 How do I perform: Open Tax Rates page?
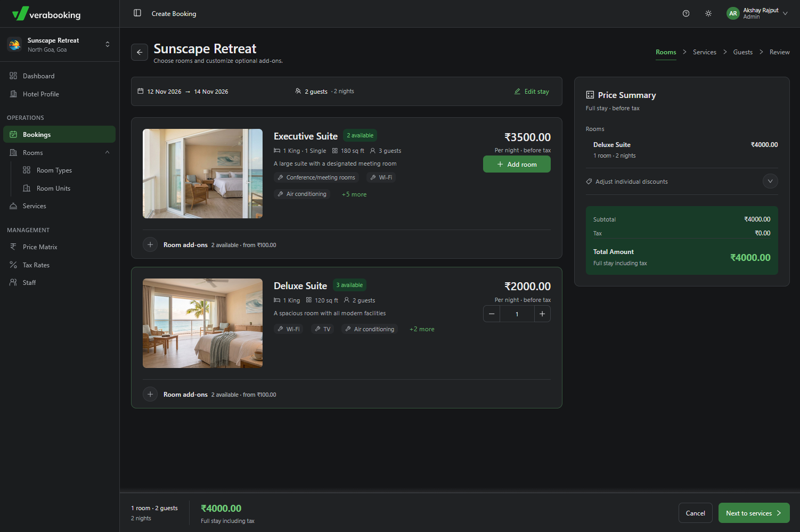pos(60,265)
